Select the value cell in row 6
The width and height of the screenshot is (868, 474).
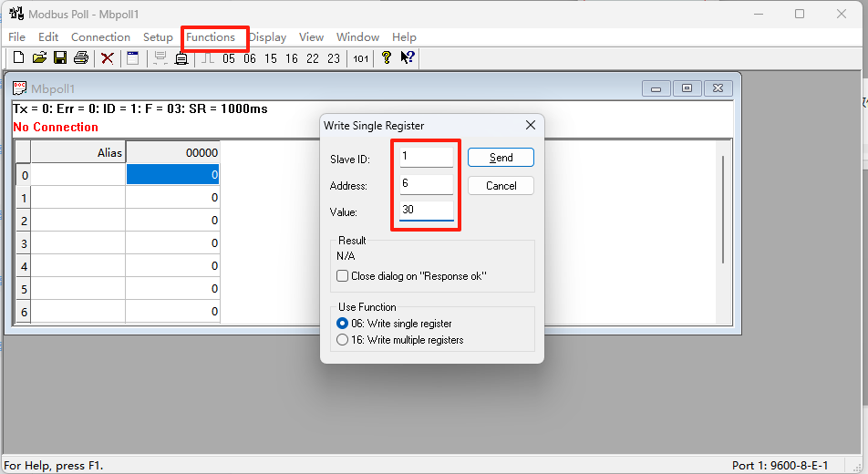pyautogui.click(x=172, y=311)
